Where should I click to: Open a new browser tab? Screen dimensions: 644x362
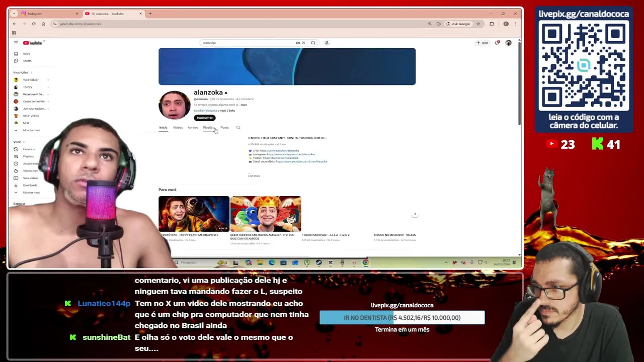(x=150, y=14)
